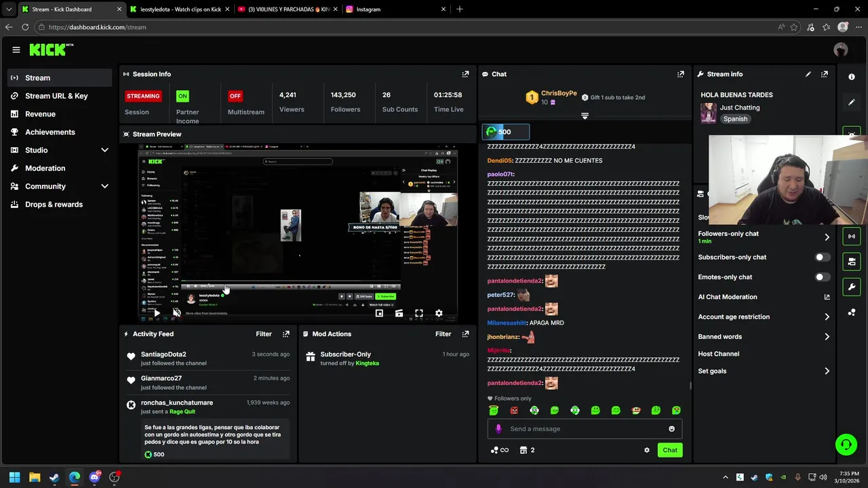The width and height of the screenshot is (868, 488).
Task: Open Achievements in sidebar
Action: coord(60,132)
